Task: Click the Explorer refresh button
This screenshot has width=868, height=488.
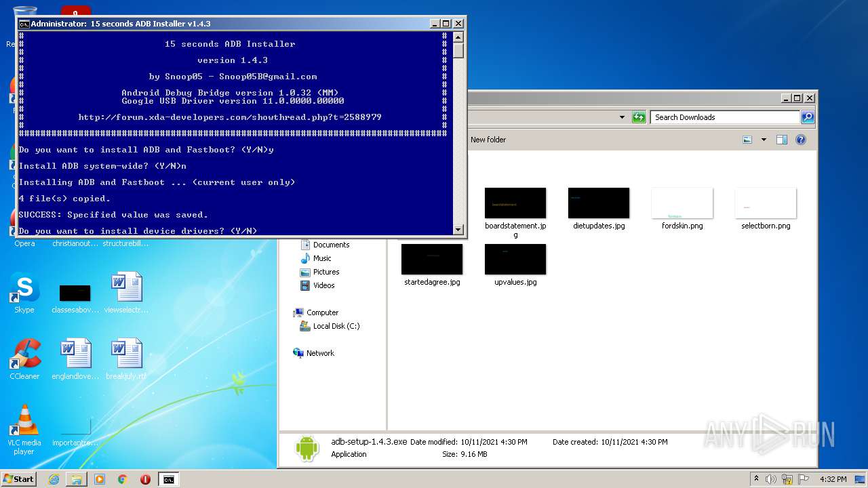Action: coord(639,117)
